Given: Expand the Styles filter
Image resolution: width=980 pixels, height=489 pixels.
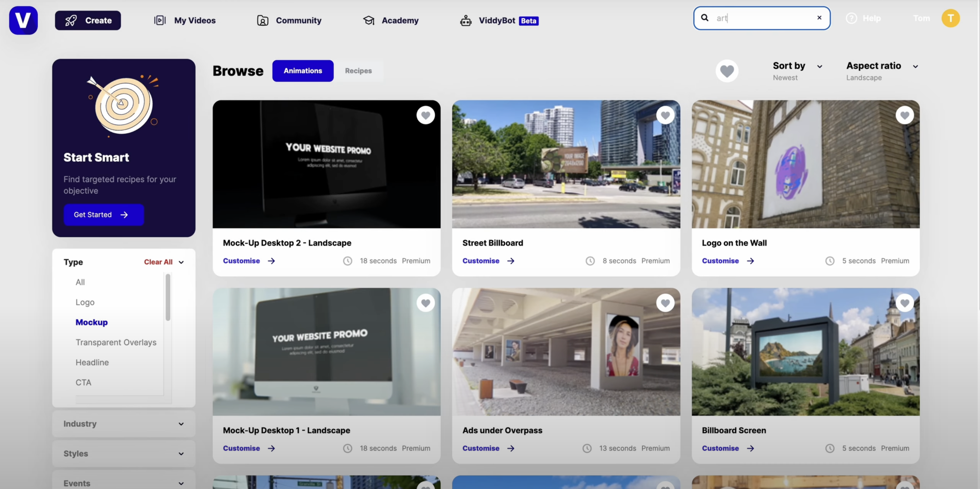Looking at the screenshot, I should [x=124, y=453].
